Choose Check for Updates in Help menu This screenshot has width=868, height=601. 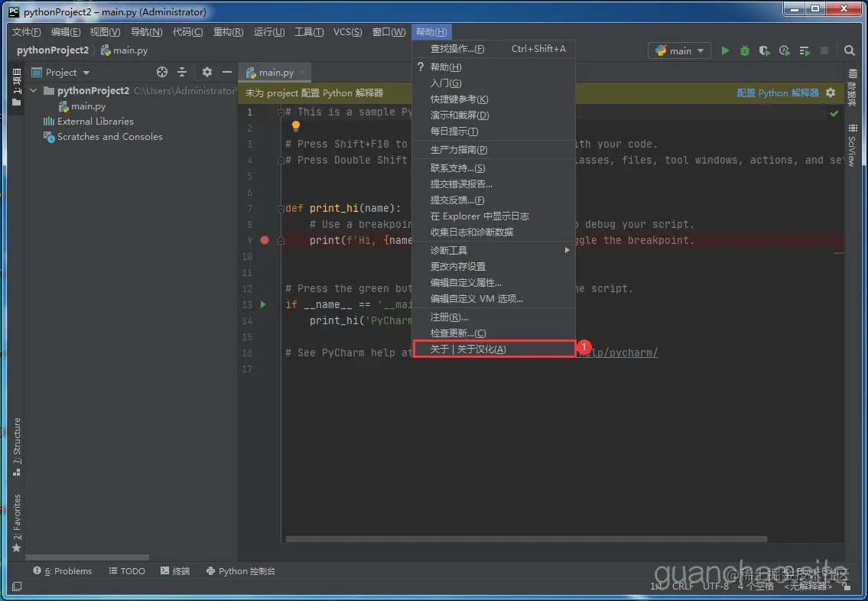tap(494, 333)
